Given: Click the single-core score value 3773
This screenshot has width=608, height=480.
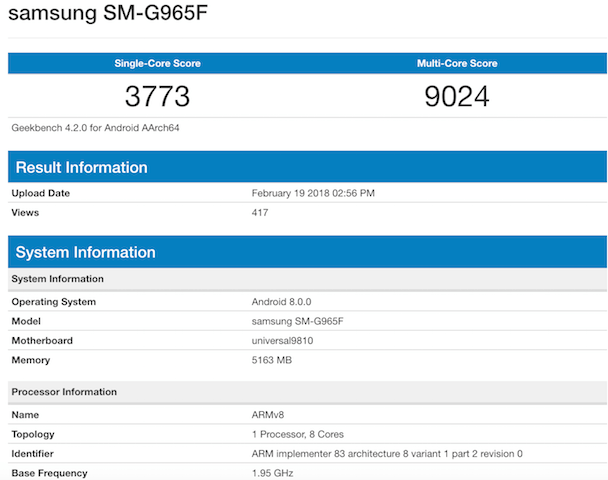Looking at the screenshot, I should 157,97.
